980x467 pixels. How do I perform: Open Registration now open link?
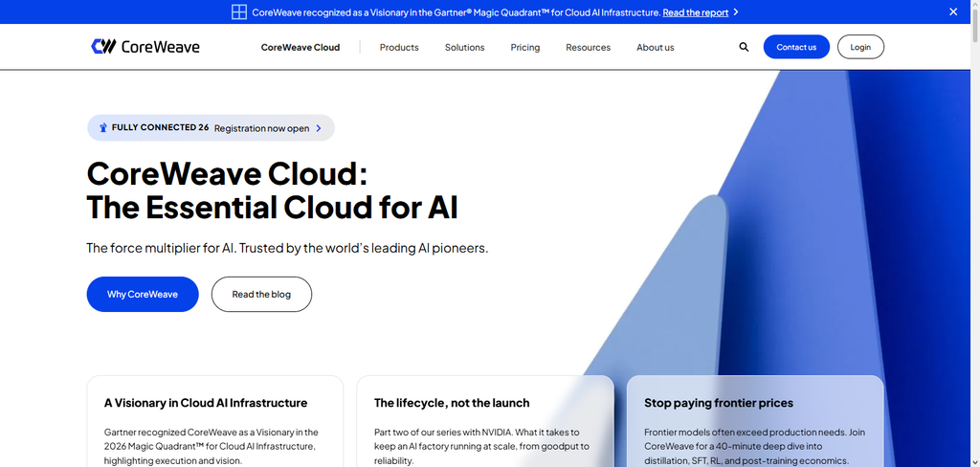coord(261,128)
